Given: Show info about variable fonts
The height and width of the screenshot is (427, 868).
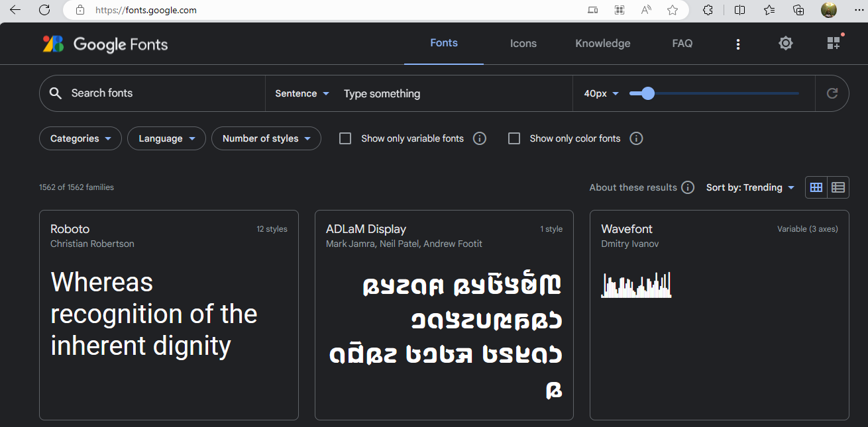Looking at the screenshot, I should [x=480, y=138].
